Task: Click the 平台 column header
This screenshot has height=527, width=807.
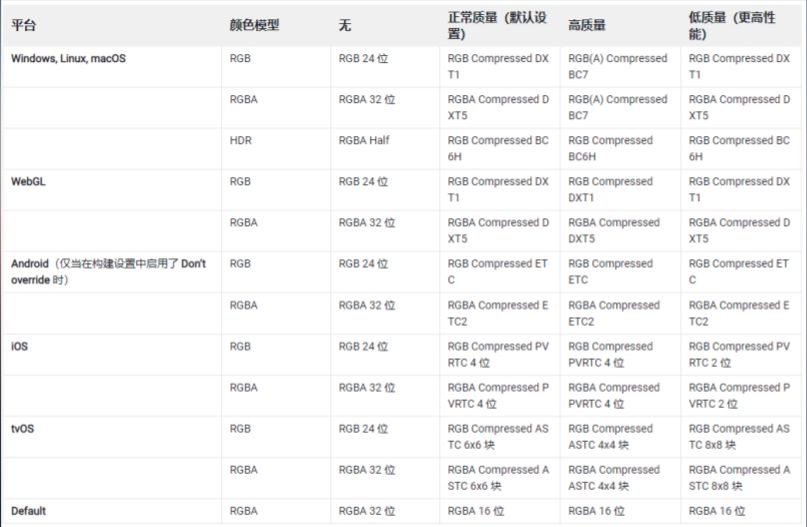Action: click(x=24, y=25)
